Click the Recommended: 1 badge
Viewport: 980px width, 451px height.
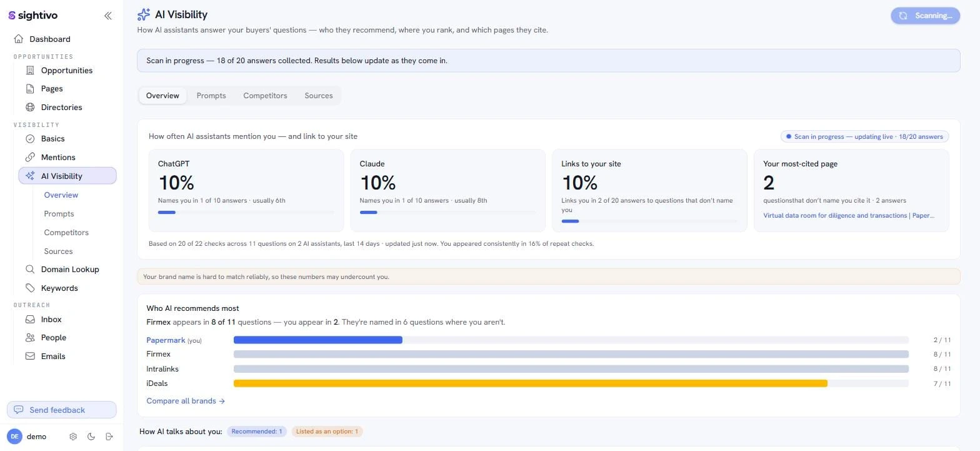(256, 432)
